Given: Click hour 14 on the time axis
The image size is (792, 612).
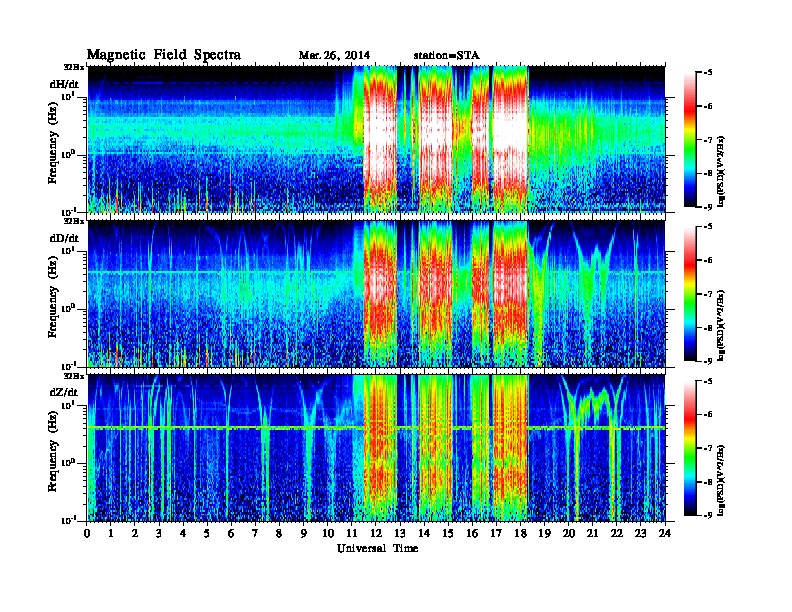Looking at the screenshot, I should tap(424, 534).
